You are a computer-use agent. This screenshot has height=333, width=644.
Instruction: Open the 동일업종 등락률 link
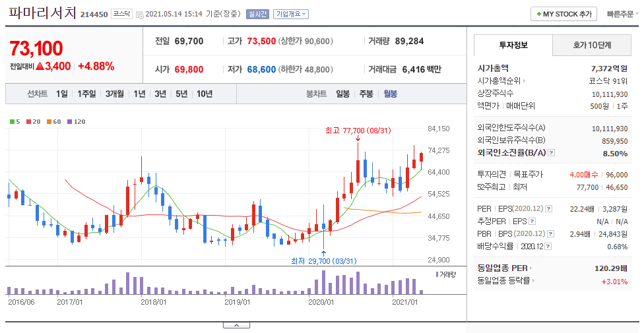coord(505,281)
